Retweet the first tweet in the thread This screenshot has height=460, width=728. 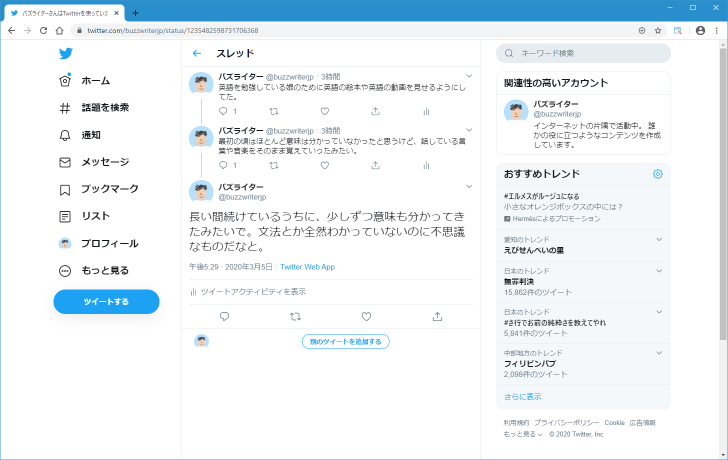tap(274, 111)
